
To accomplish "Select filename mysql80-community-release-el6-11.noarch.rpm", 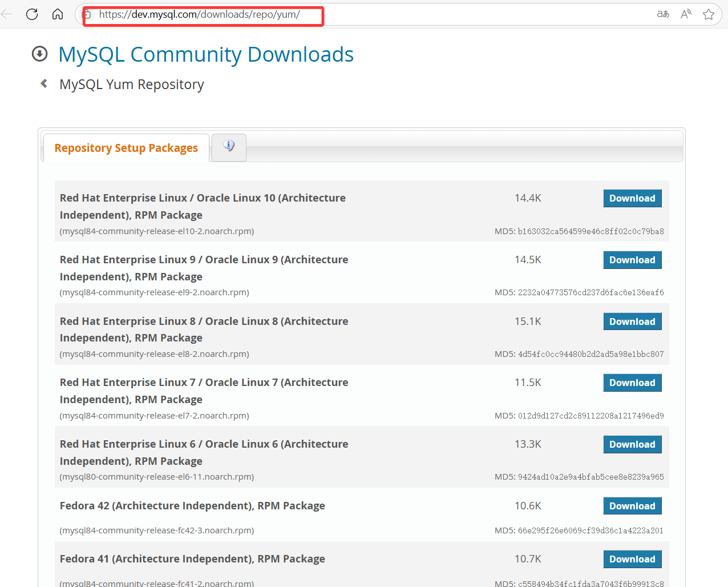I will click(x=157, y=477).
